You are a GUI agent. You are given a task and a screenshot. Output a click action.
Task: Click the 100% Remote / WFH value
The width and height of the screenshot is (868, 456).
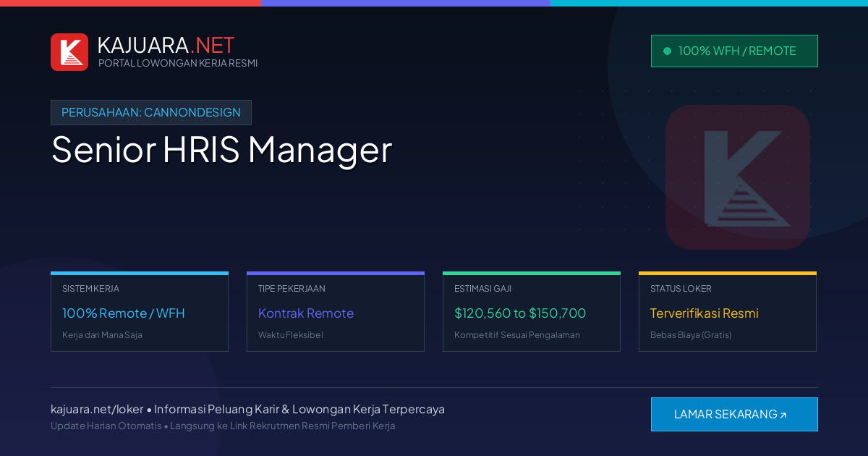[124, 313]
